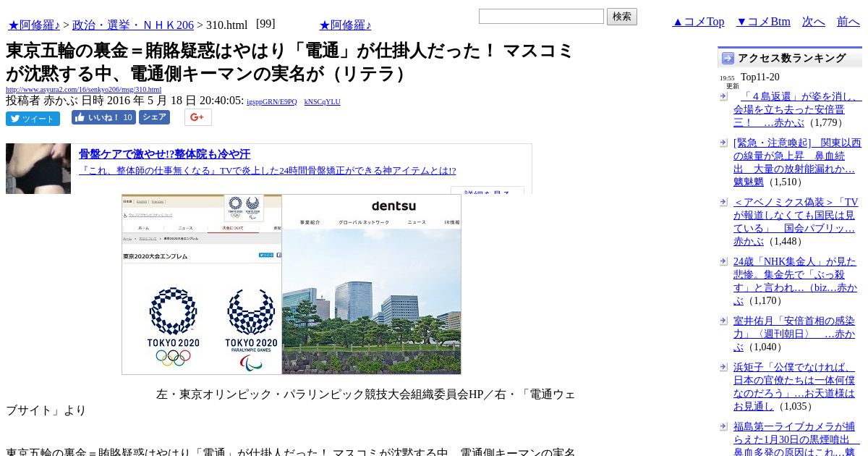Open ranking link 室井佑月「安倍首相の感染力」
The image size is (868, 456).
(x=796, y=334)
